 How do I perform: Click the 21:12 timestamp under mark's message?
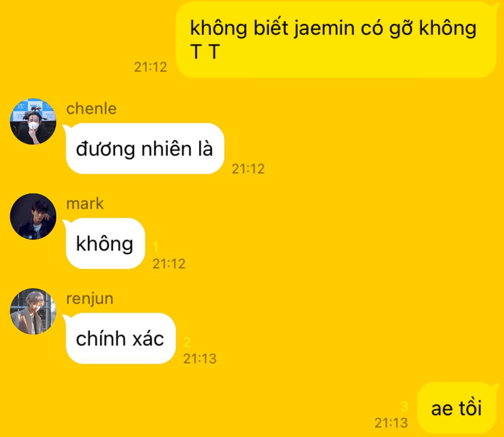[x=169, y=264]
